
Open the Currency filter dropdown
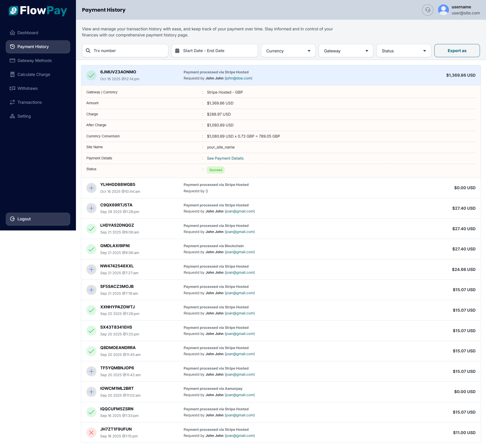coord(288,51)
